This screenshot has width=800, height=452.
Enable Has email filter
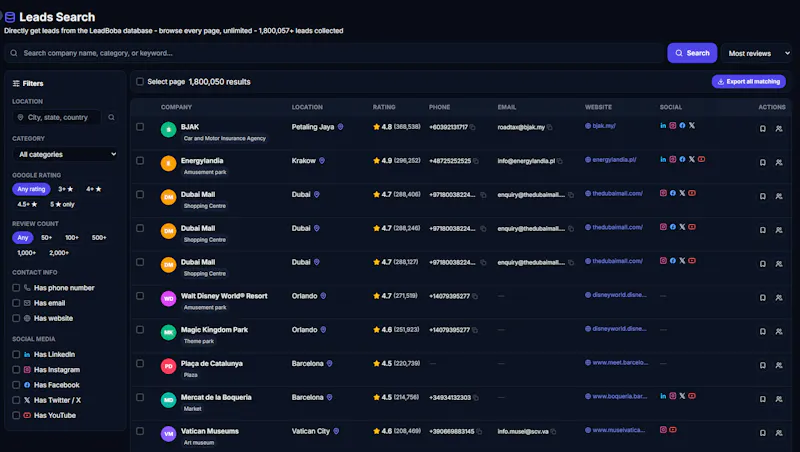click(16, 303)
